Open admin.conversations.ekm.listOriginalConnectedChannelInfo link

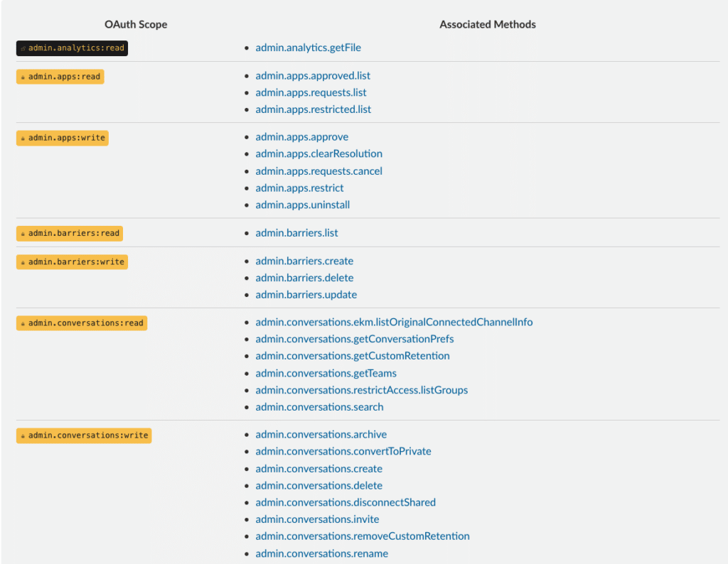394,322
